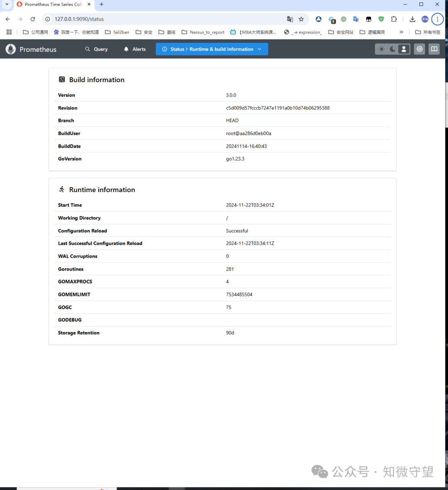Open the Chrome three-dot menu
Image resolution: width=448 pixels, height=490 pixels.
437,19
